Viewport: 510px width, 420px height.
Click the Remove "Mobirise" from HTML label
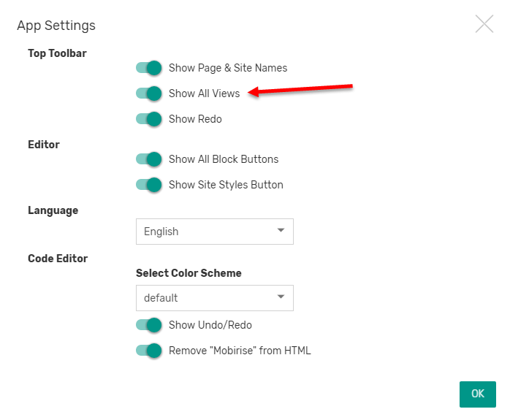tap(240, 351)
